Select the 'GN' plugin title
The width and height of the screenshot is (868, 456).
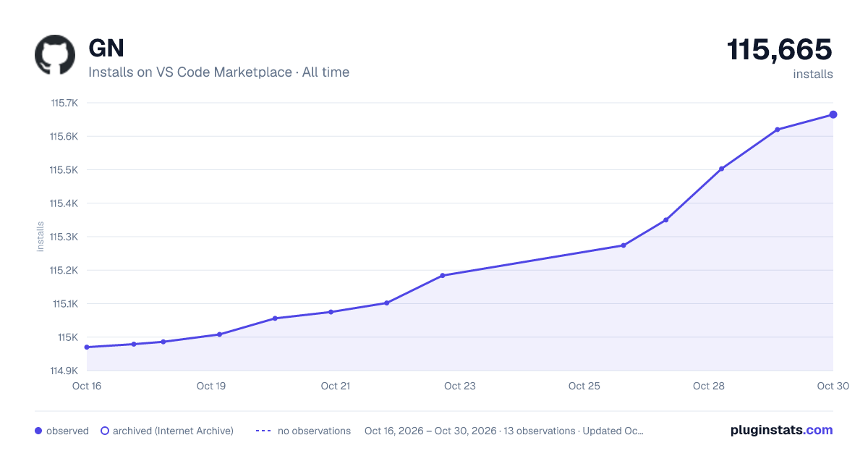(106, 48)
